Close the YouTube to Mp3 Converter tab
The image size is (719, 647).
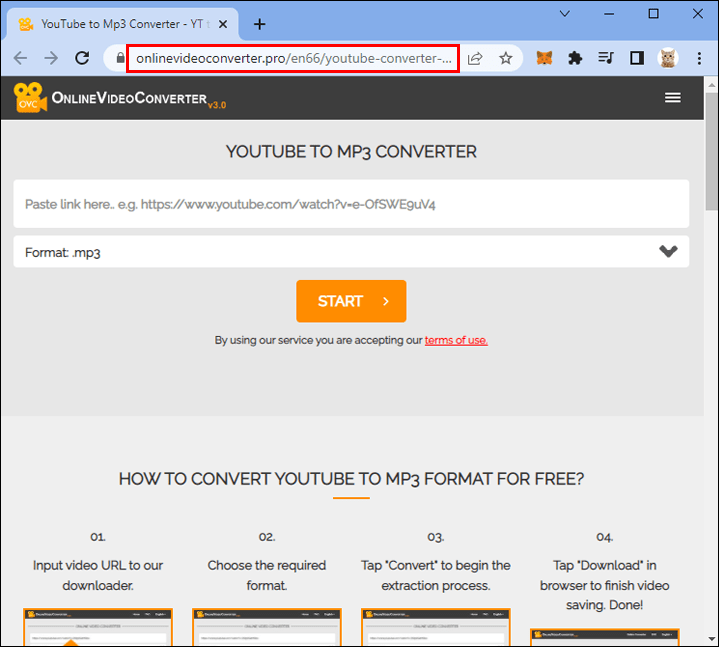click(x=223, y=24)
